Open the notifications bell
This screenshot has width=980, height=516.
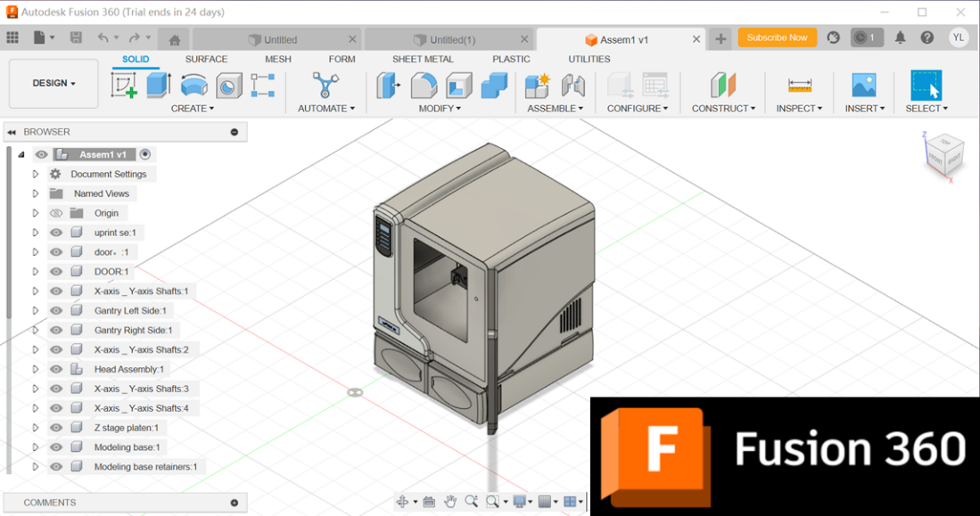(900, 37)
